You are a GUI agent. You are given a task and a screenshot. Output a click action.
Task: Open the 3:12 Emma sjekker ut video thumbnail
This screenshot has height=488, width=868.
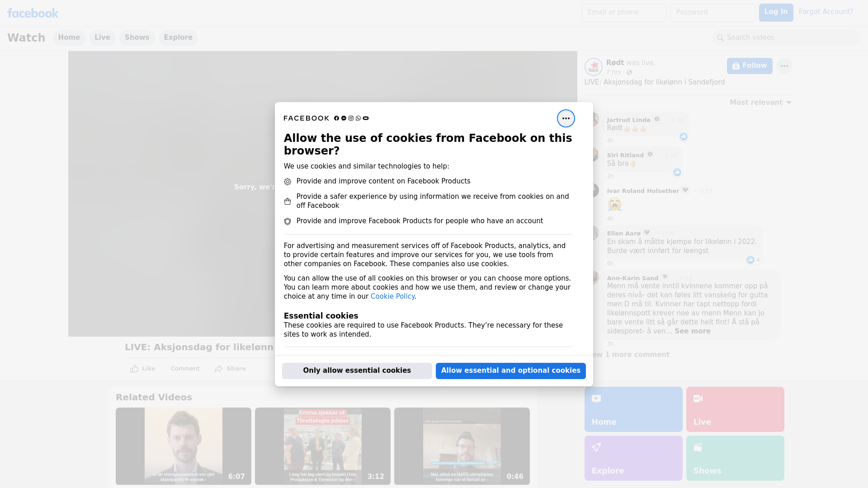coord(322,446)
